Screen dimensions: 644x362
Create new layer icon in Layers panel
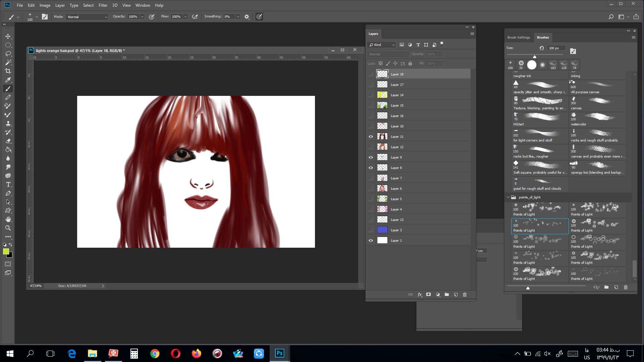[x=455, y=295]
